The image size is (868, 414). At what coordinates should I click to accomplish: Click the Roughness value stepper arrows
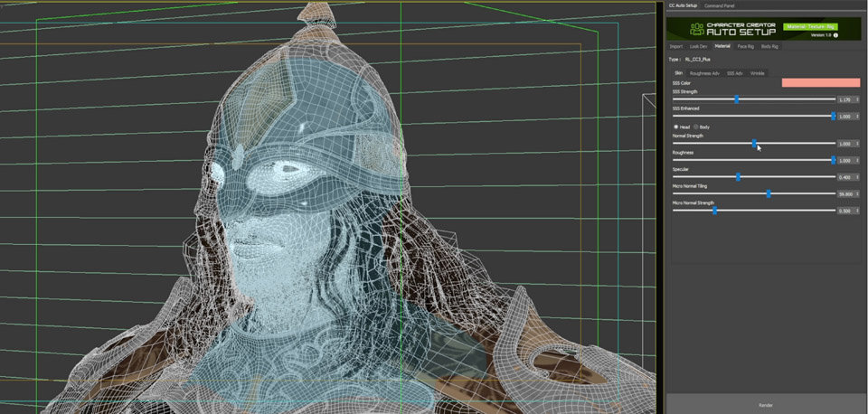858,160
